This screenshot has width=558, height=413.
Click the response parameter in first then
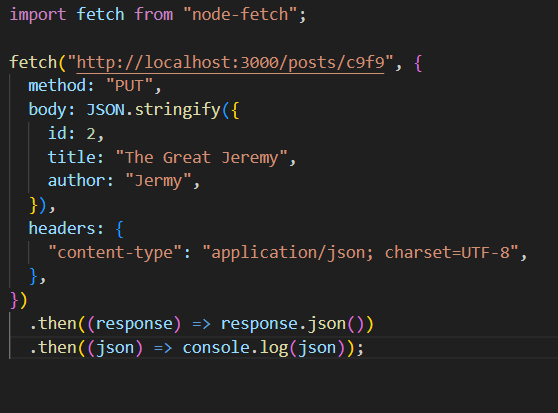click(134, 324)
